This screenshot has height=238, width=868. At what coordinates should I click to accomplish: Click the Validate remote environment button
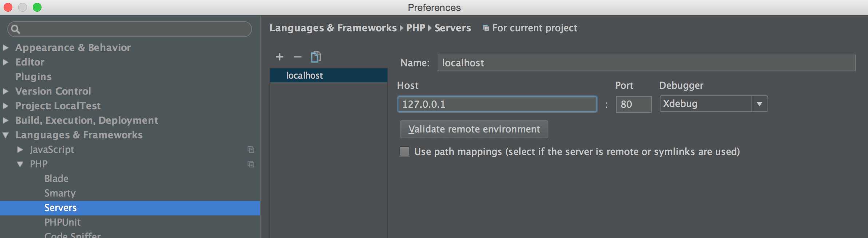coord(474,129)
